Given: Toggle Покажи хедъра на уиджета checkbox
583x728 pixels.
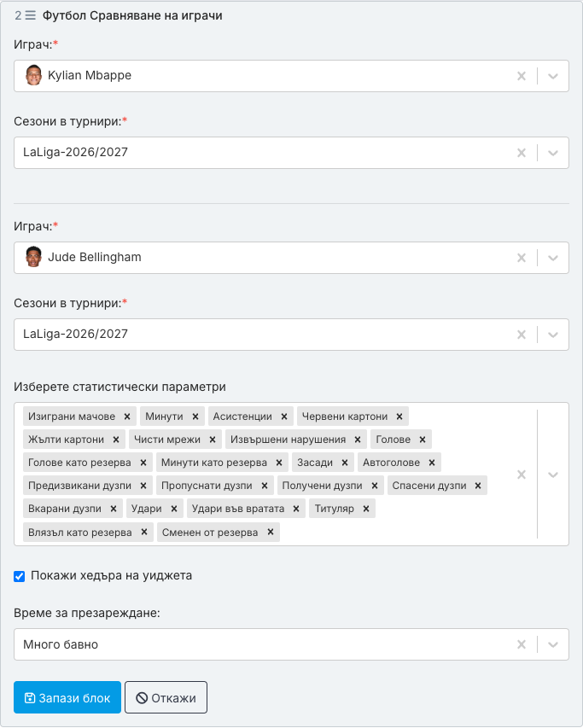Looking at the screenshot, I should 19,576.
